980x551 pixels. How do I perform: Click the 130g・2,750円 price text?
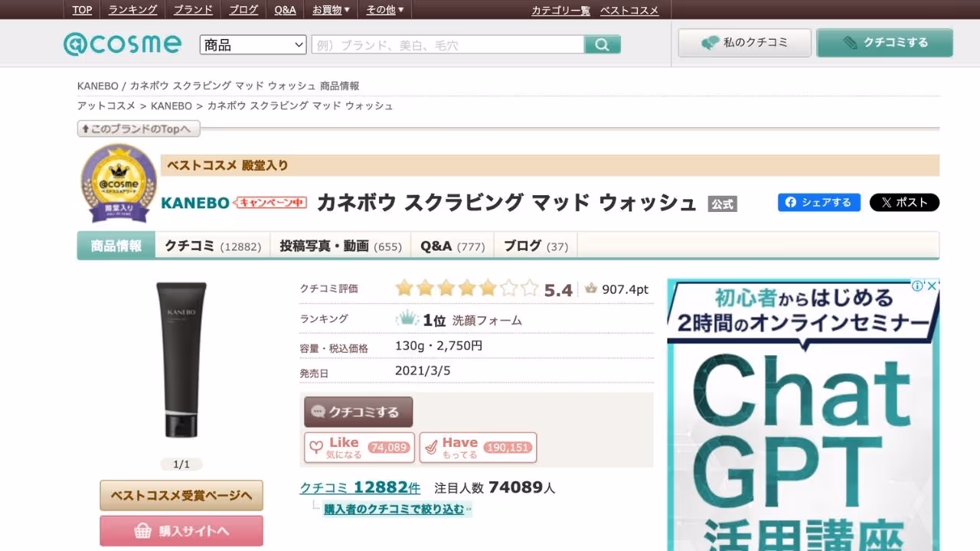pos(439,346)
